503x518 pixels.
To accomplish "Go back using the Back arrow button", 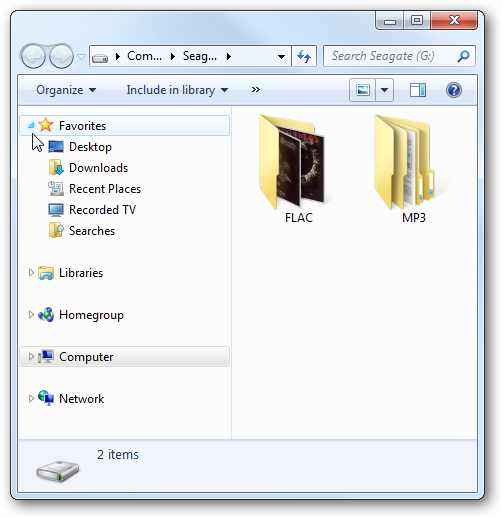I will click(x=33, y=56).
